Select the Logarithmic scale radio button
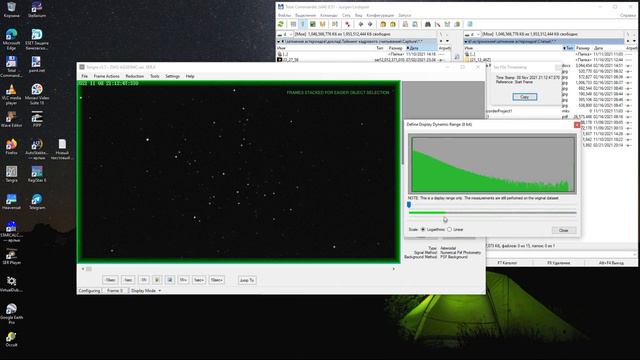Viewport: 640px width, 360px height. point(423,230)
